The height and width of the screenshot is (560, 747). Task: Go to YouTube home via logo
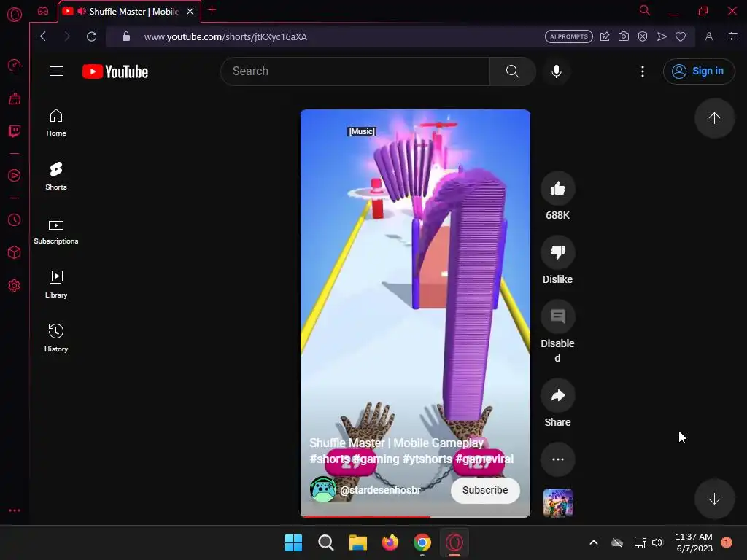click(x=115, y=71)
